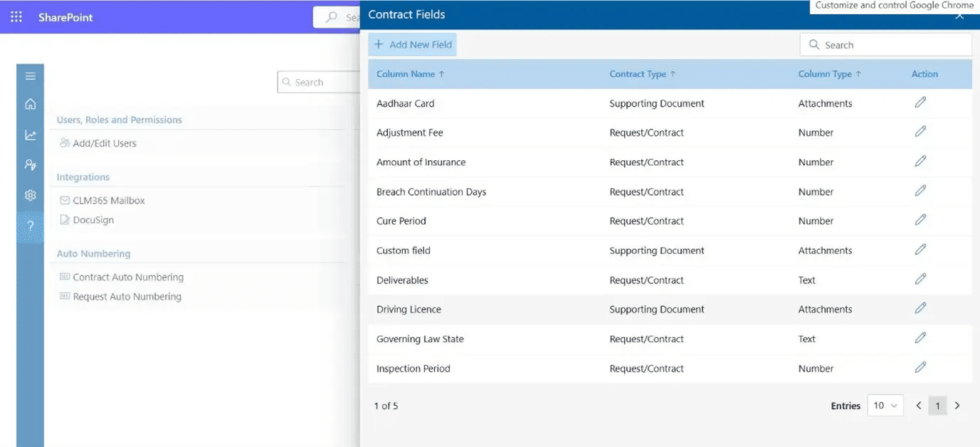The height and width of the screenshot is (447, 980).
Task: Expand the hamburger menu in sidebar
Action: click(x=30, y=76)
